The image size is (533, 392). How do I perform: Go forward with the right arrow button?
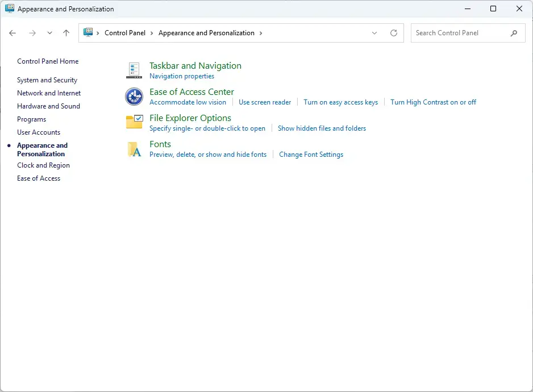(x=32, y=33)
